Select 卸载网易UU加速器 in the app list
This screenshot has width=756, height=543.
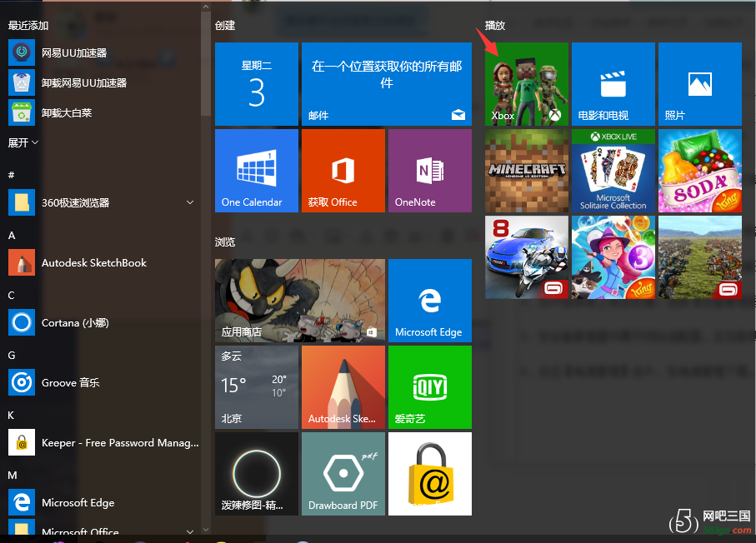(x=100, y=82)
